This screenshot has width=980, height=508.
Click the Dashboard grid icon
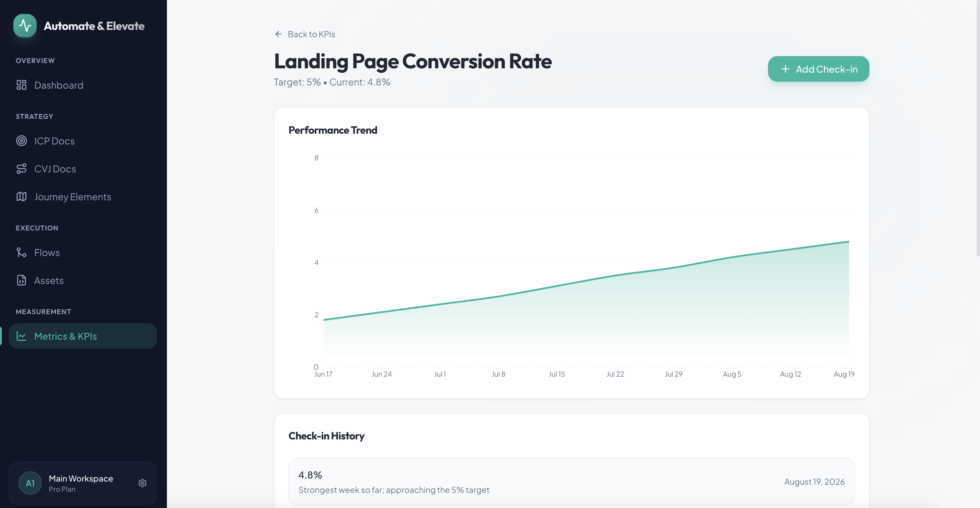(x=21, y=85)
